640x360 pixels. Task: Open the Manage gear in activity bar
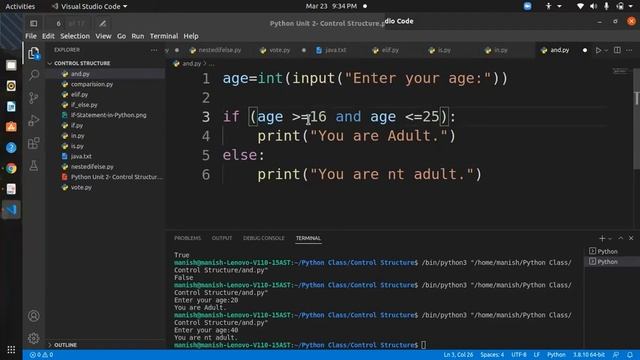tap(34, 338)
